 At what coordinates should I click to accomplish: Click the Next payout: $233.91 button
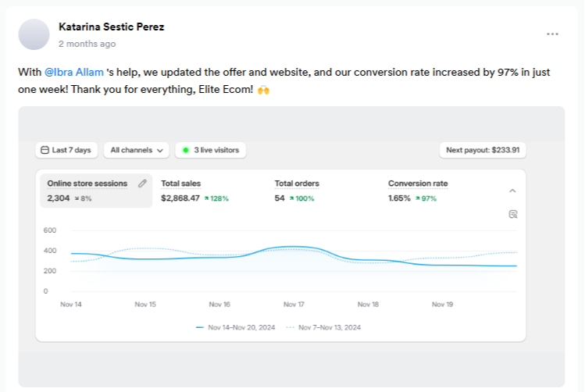tap(482, 150)
